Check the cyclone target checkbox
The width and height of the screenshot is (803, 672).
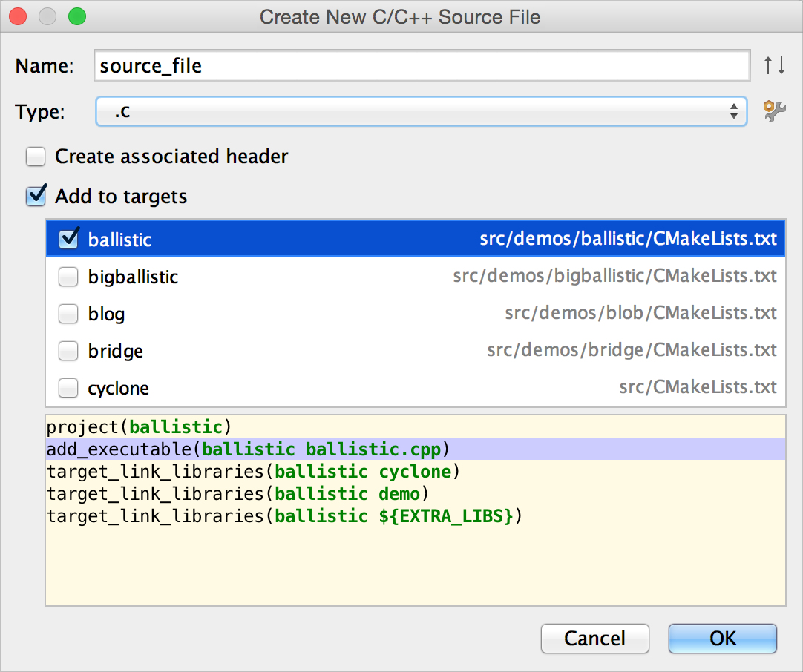(x=68, y=388)
